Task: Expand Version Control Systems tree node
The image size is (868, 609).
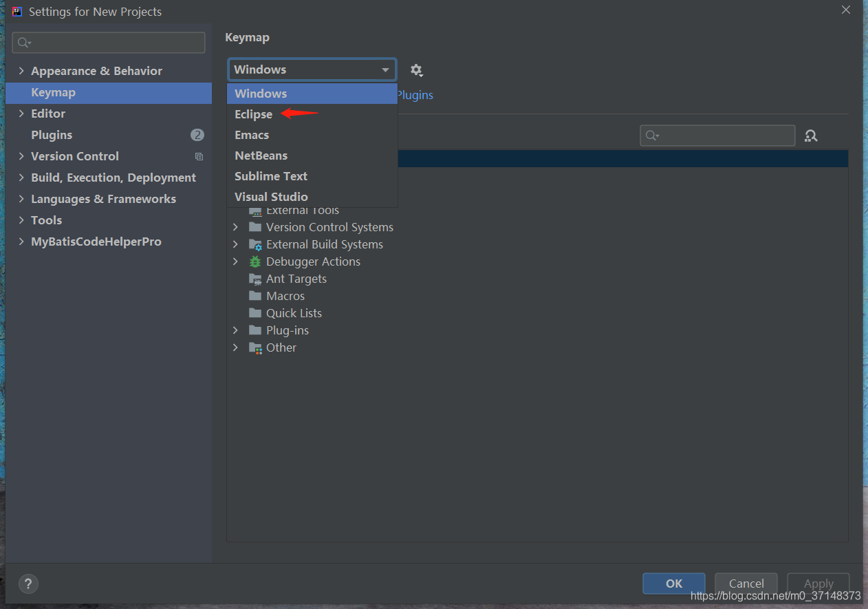Action: point(235,227)
